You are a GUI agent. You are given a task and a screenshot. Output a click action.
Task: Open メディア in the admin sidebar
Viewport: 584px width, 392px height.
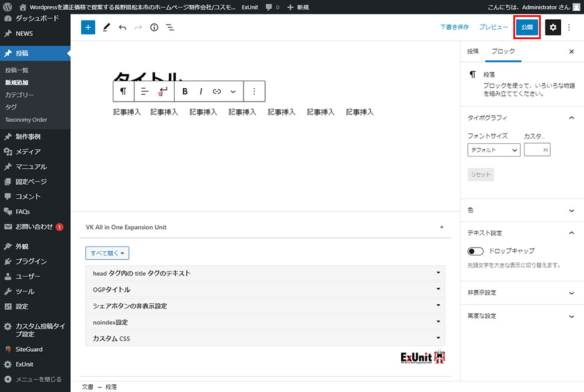pyautogui.click(x=28, y=152)
